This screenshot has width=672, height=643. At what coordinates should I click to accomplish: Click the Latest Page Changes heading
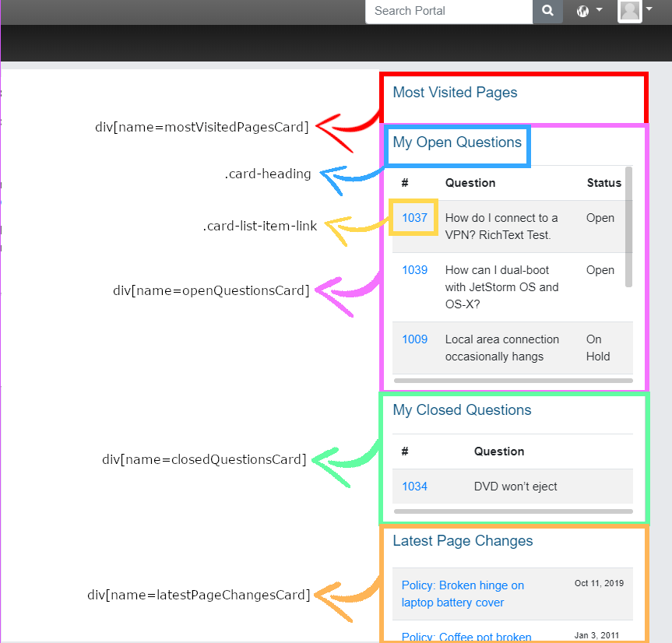463,541
